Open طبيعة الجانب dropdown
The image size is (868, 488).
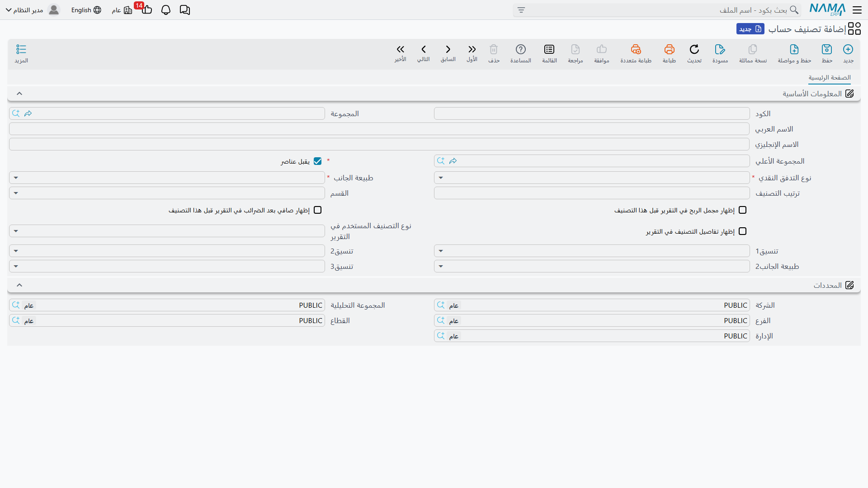point(167,178)
